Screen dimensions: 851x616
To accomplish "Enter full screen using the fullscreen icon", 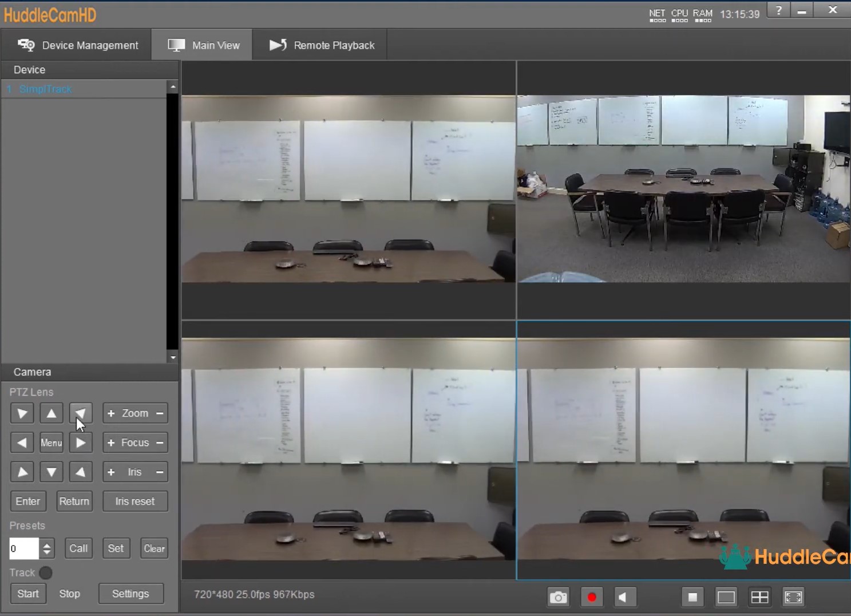I will click(793, 597).
